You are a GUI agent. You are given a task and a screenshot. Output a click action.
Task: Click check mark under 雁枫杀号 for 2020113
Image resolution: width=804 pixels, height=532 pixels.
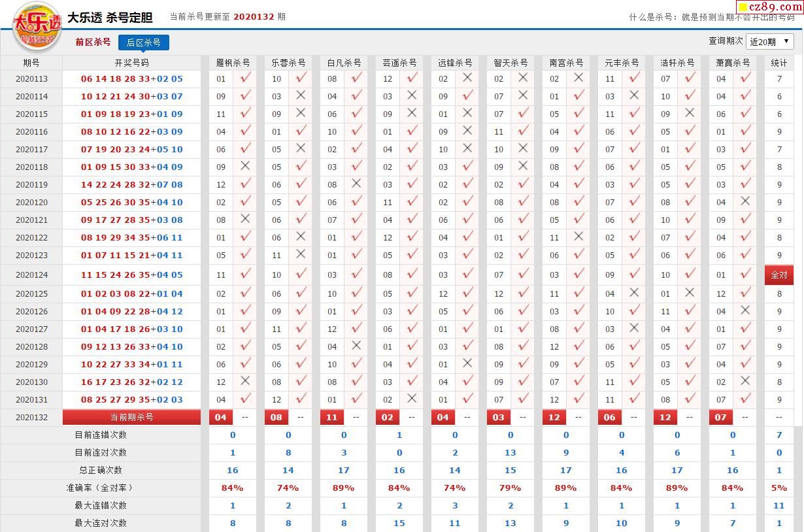click(x=245, y=78)
